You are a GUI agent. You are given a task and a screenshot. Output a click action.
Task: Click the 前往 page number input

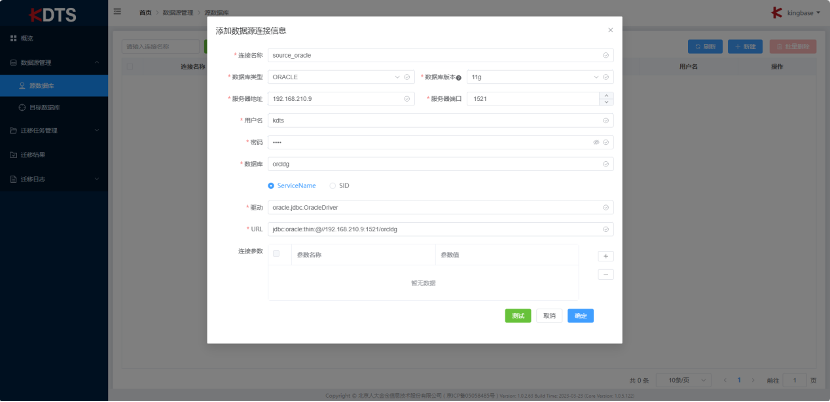coord(795,380)
